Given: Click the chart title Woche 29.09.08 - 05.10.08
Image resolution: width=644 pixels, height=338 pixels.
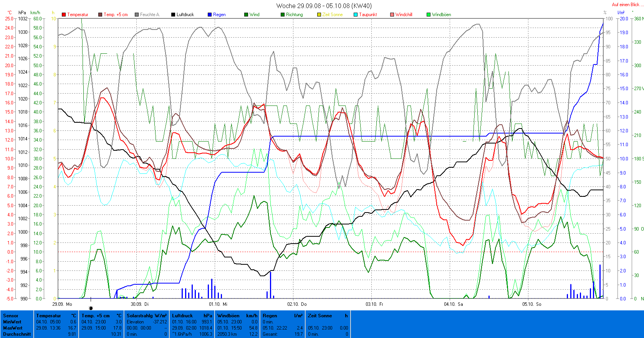Looking at the screenshot, I should click(x=324, y=6).
